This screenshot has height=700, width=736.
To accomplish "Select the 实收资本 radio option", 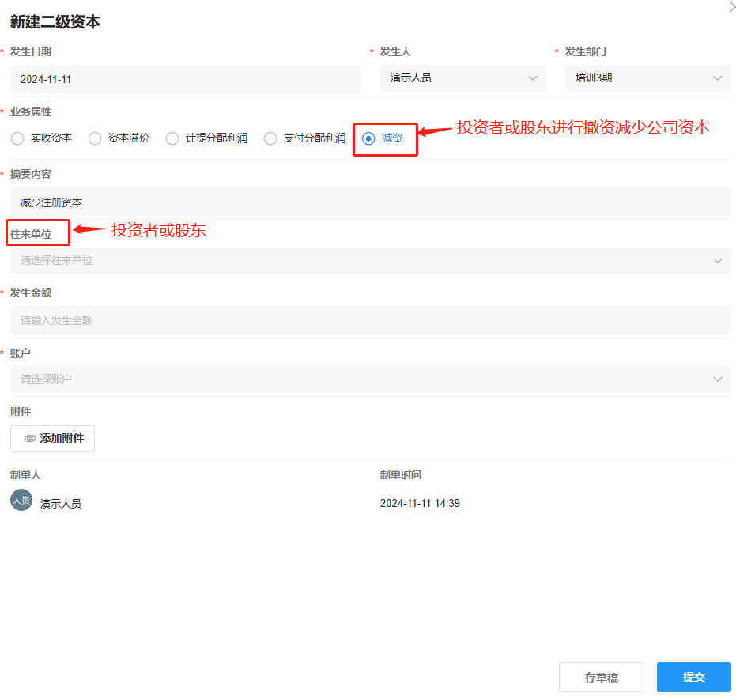I will tap(17, 138).
